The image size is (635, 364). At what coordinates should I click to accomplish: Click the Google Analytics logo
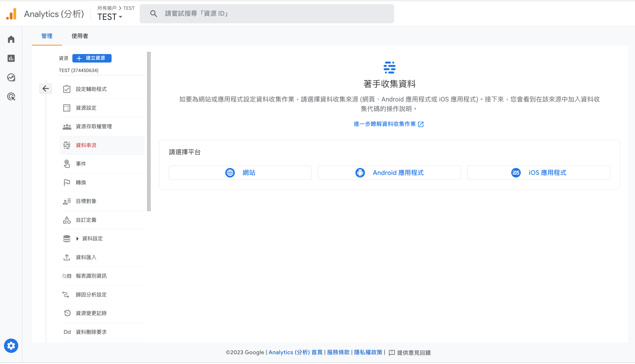(x=11, y=14)
